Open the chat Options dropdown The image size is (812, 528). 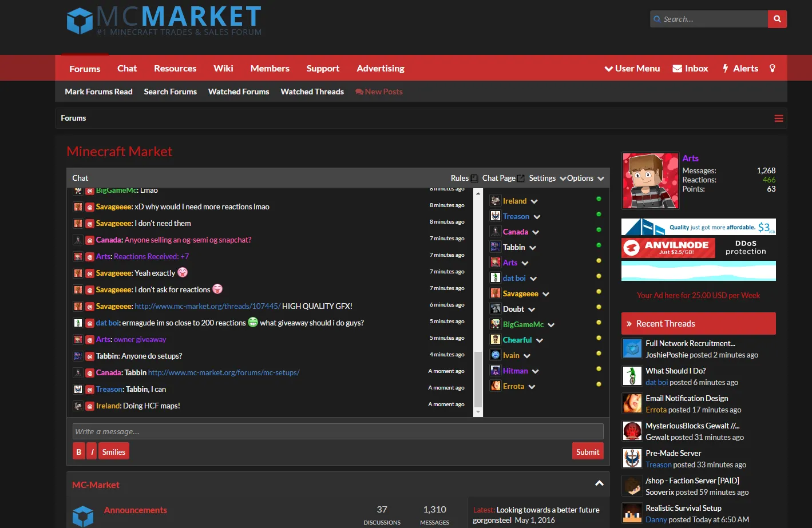click(x=586, y=178)
